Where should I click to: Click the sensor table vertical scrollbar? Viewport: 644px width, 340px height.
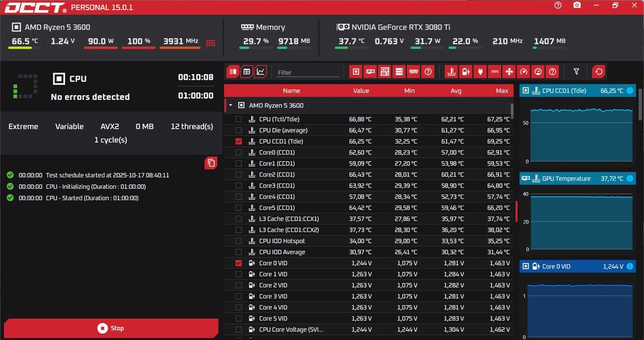point(512,111)
